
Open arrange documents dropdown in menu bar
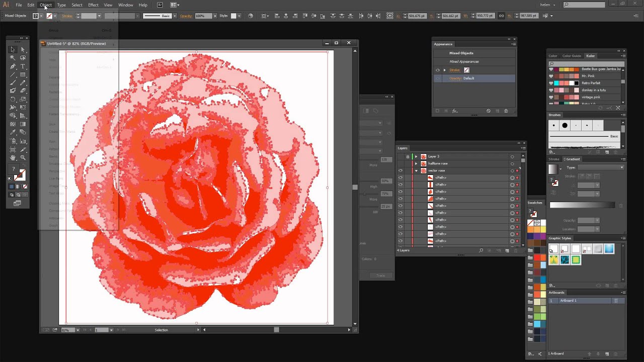point(175,5)
